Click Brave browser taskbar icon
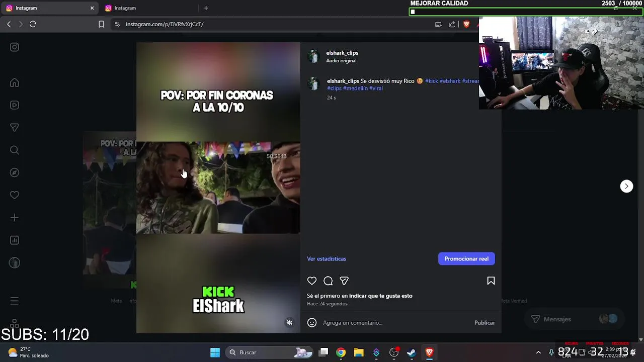This screenshot has height=362, width=644. point(429,352)
